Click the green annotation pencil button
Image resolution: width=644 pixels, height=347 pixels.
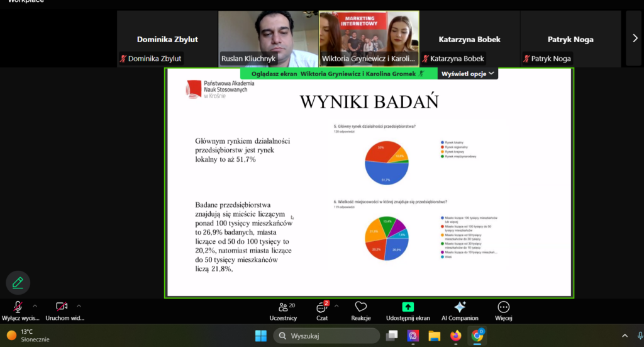click(x=18, y=282)
